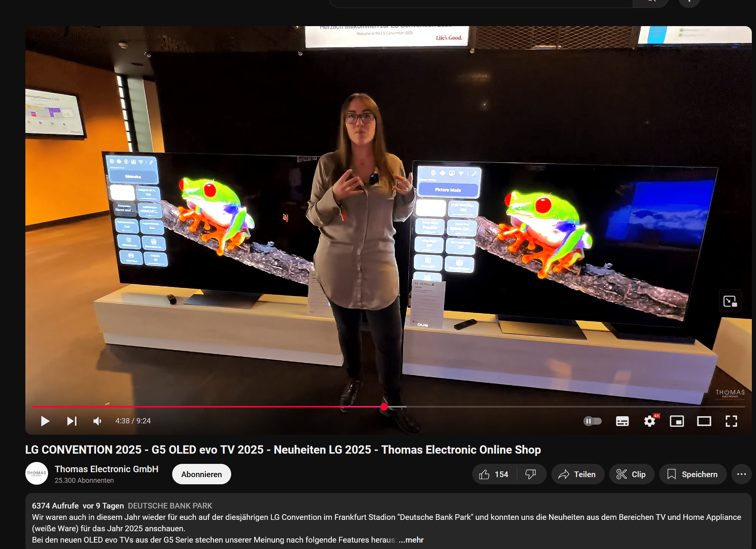Enter fullscreen mode

[x=731, y=421]
